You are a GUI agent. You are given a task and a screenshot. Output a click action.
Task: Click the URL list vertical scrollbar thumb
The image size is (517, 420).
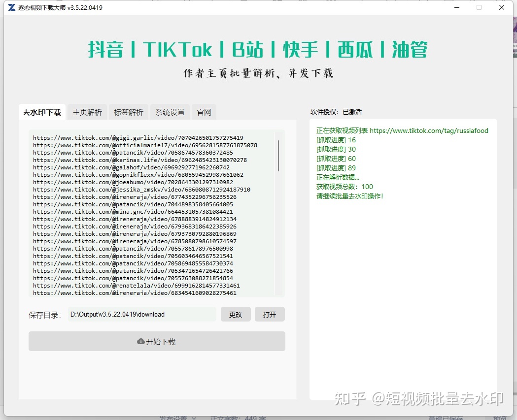click(278, 156)
